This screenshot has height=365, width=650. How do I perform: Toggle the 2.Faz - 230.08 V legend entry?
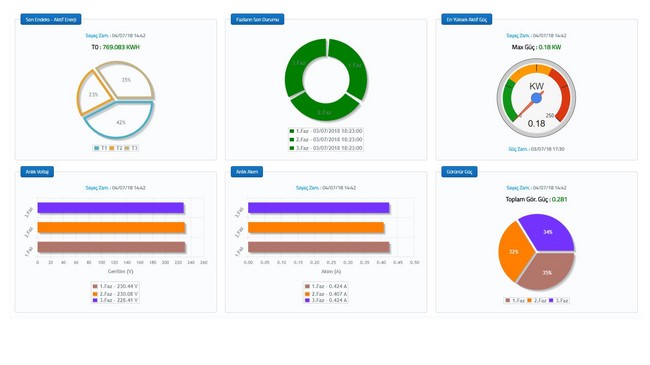tap(115, 294)
